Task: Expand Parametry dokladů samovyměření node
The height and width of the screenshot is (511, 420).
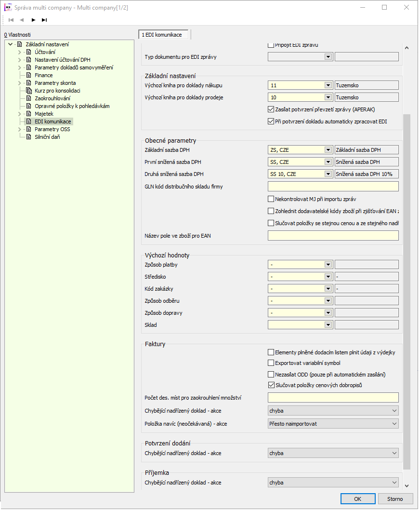Action: pos(20,67)
